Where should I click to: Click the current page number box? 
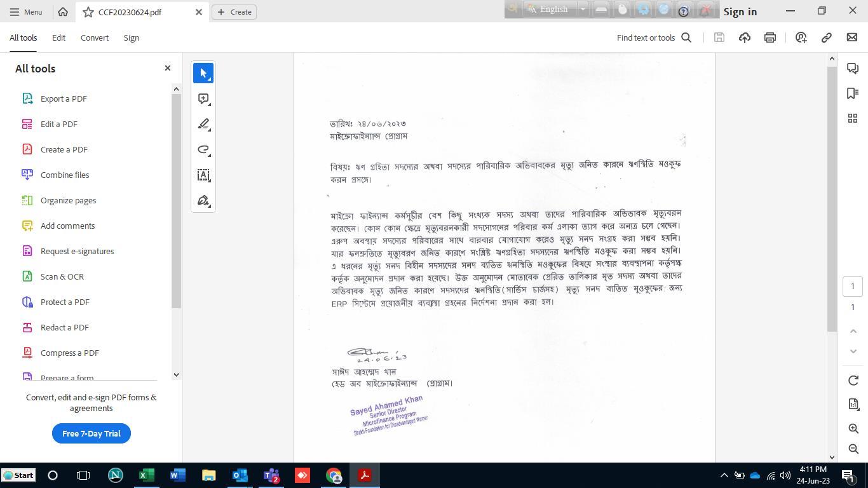click(x=853, y=286)
